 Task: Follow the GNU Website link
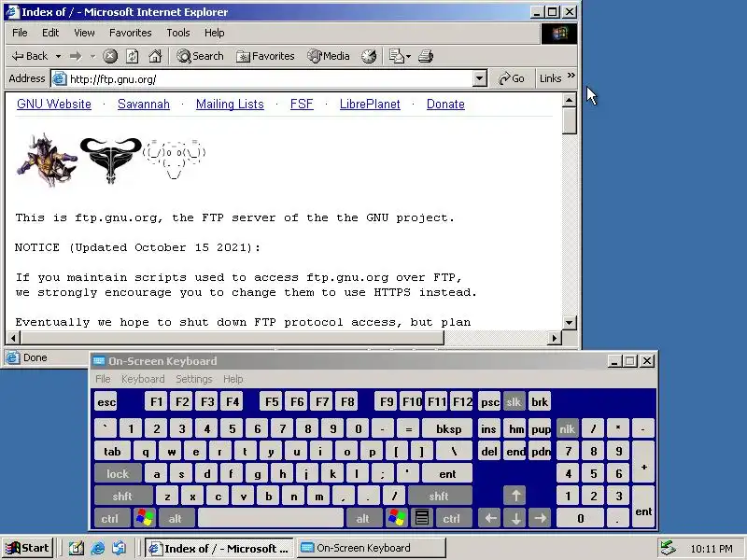pyautogui.click(x=54, y=105)
